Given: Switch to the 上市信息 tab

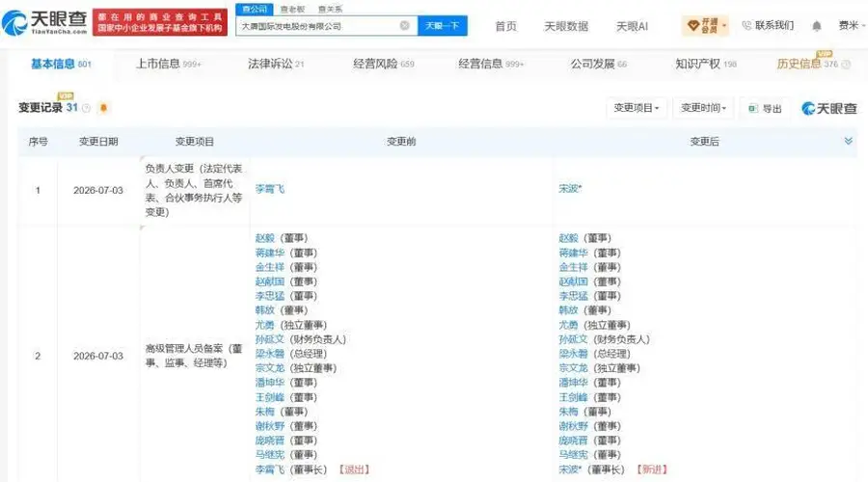Looking at the screenshot, I should [169, 65].
